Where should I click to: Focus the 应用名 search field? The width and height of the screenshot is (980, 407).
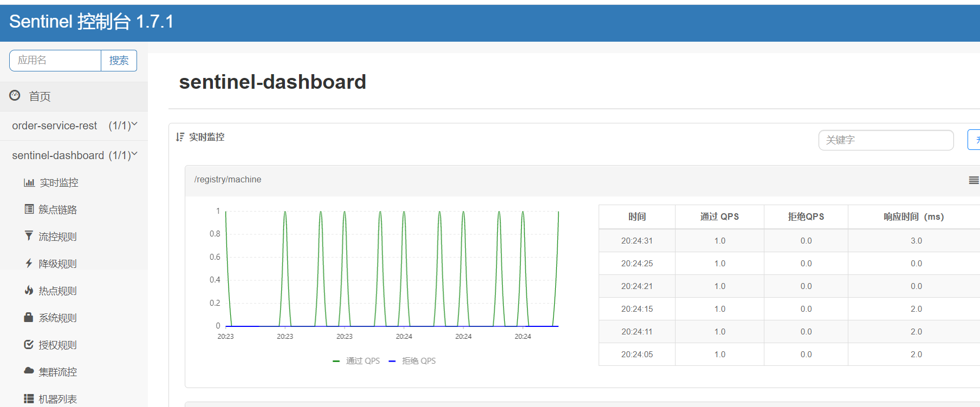click(55, 61)
